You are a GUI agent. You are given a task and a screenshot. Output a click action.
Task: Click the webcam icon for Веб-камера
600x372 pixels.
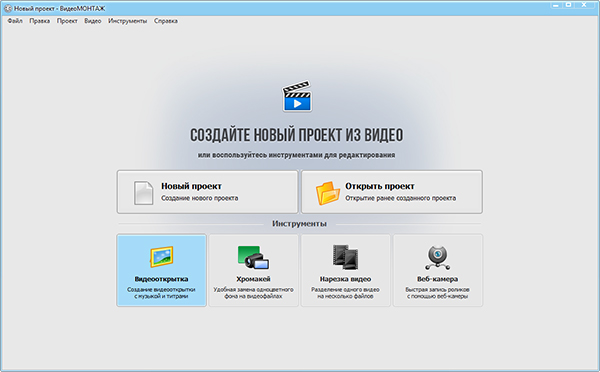click(437, 257)
